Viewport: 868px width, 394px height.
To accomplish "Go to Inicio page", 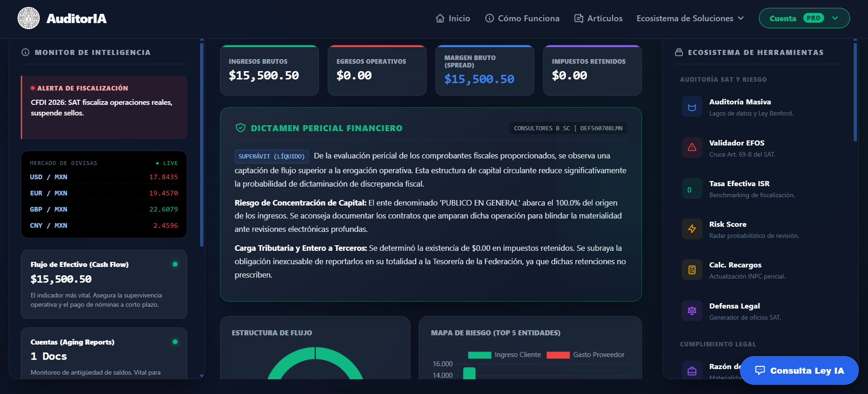I will (453, 18).
